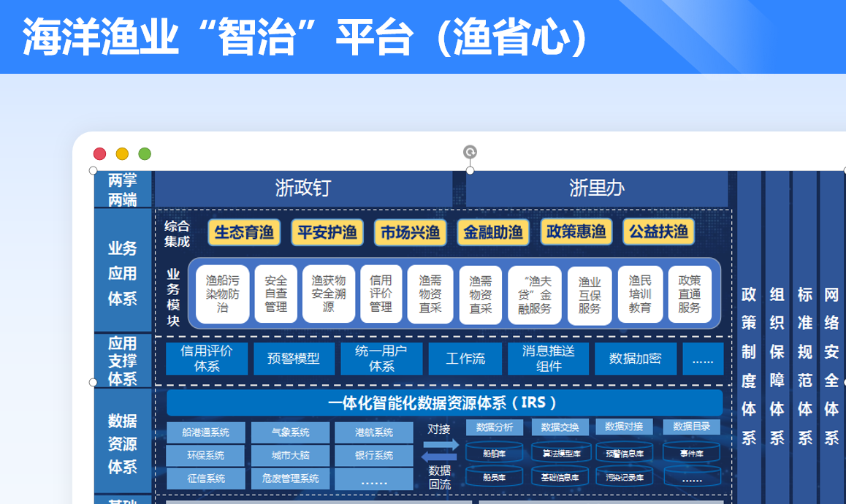Select the 危废管理系统 box
Screen dimensions: 846x504
pos(290,478)
